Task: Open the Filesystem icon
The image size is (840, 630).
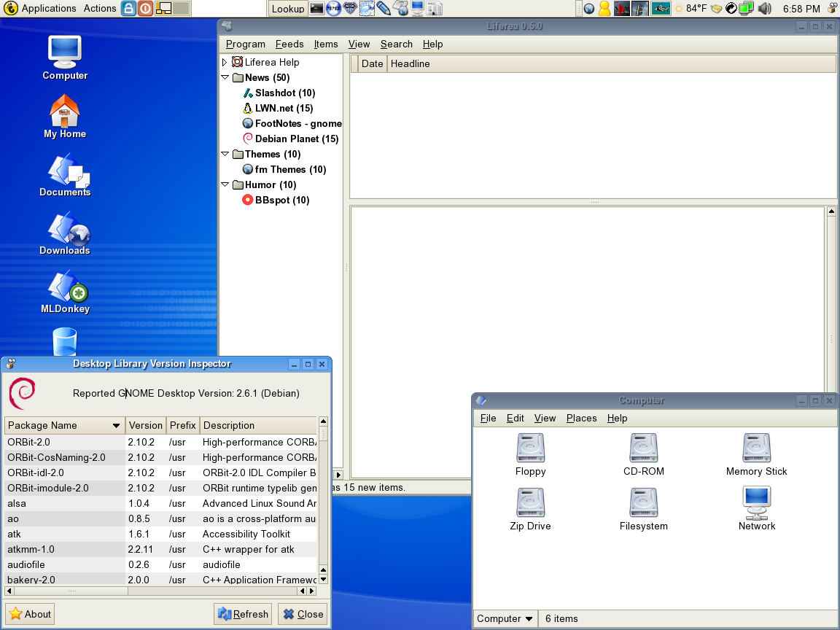Action: (643, 510)
